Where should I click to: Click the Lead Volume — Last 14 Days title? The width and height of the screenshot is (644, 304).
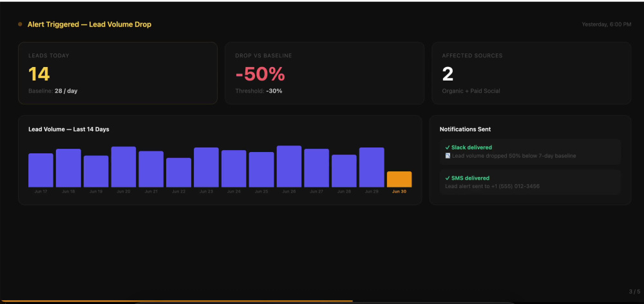click(x=69, y=129)
